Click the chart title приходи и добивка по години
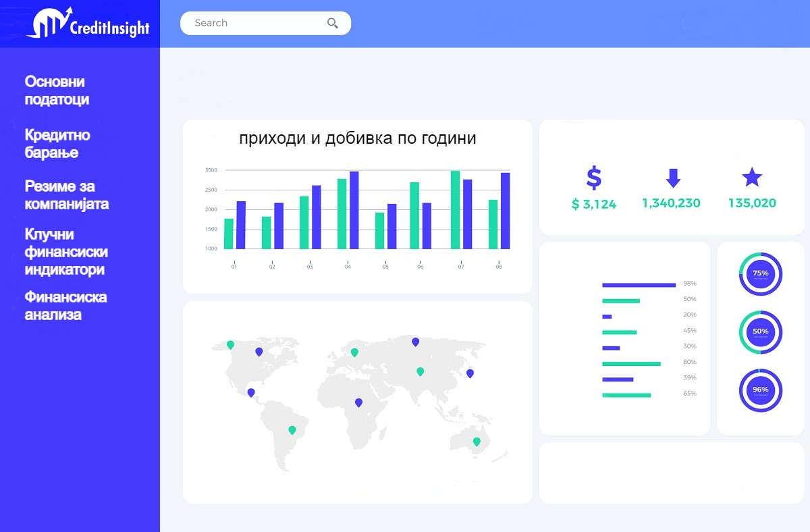 click(357, 138)
